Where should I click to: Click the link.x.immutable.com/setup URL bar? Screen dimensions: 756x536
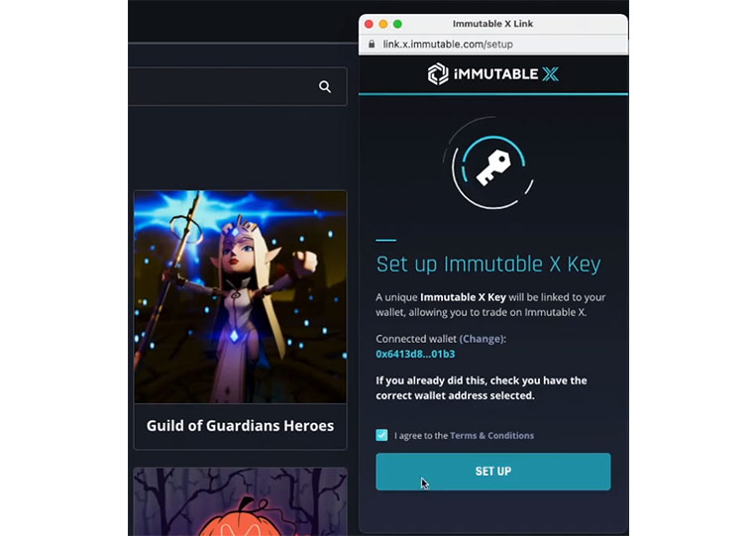tap(492, 45)
